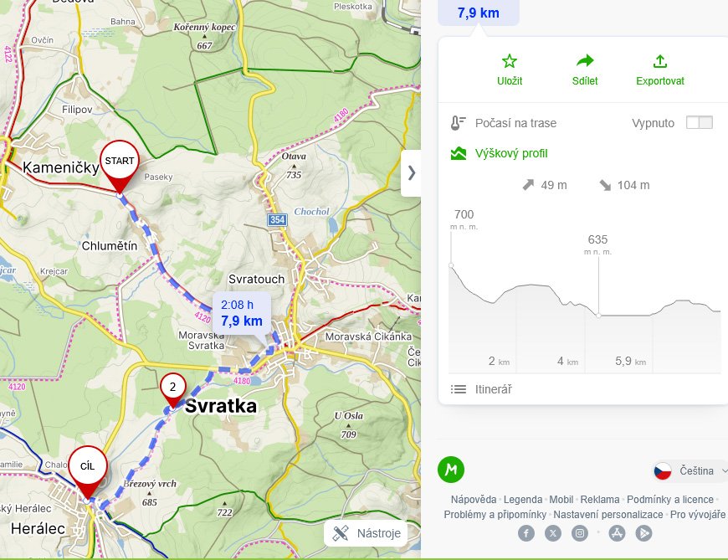
Task: Open the App Store icon
Action: 618,533
